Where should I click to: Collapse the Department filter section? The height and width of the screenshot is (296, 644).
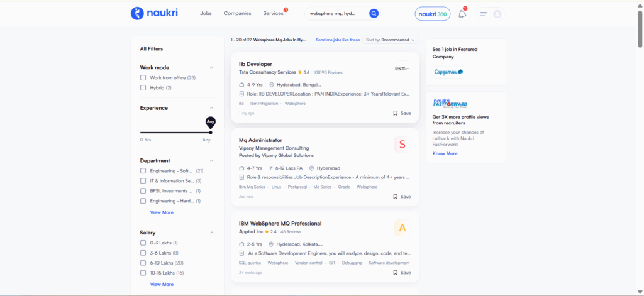(211, 160)
